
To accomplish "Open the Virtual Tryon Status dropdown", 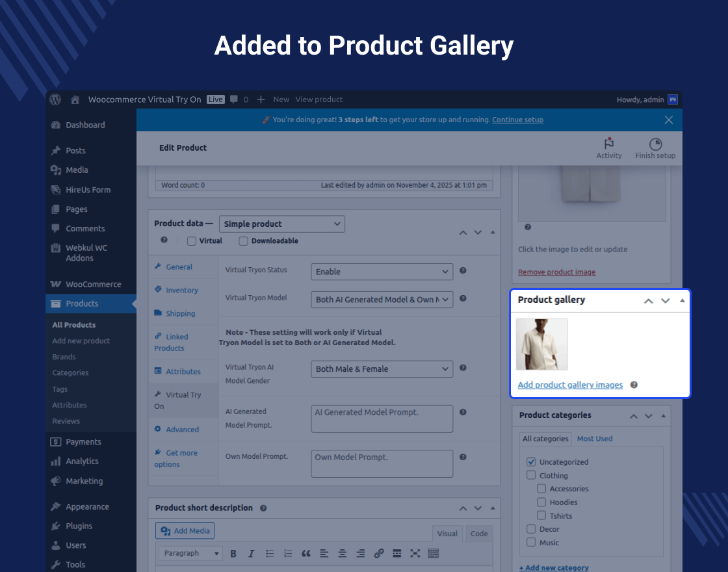I will [x=382, y=272].
